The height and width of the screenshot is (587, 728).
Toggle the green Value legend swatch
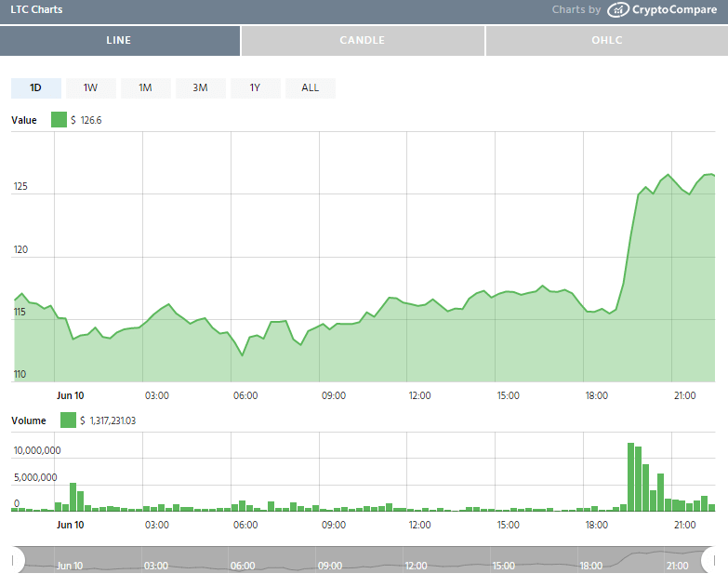[x=59, y=119]
